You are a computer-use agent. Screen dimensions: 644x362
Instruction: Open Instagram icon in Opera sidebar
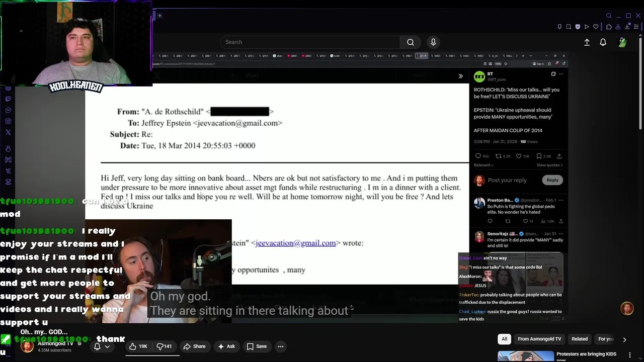[x=8, y=121]
